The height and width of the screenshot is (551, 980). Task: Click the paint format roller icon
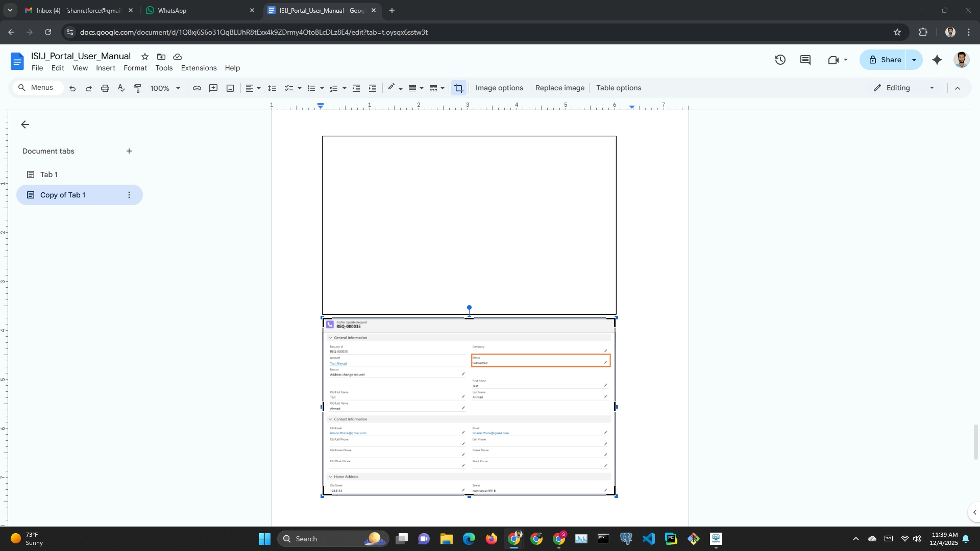(x=137, y=88)
